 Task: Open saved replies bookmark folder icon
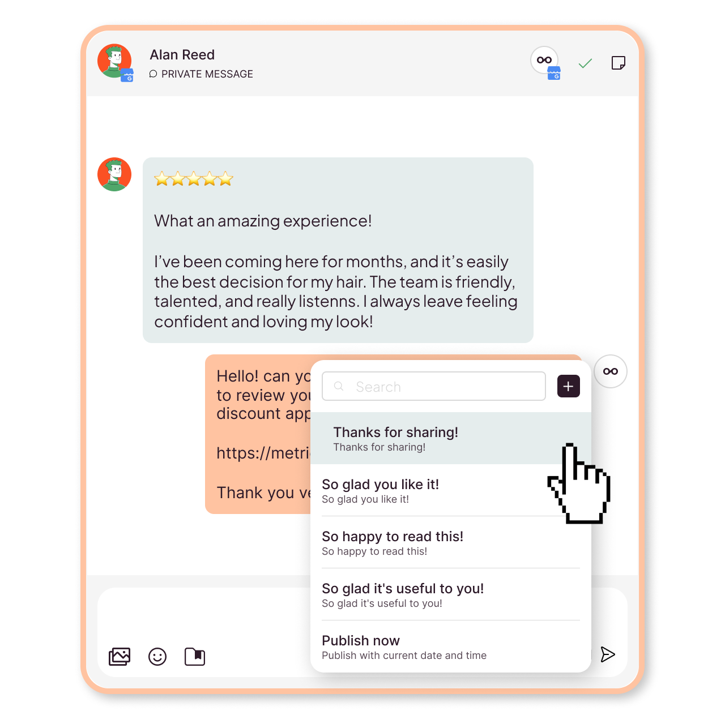click(x=195, y=657)
